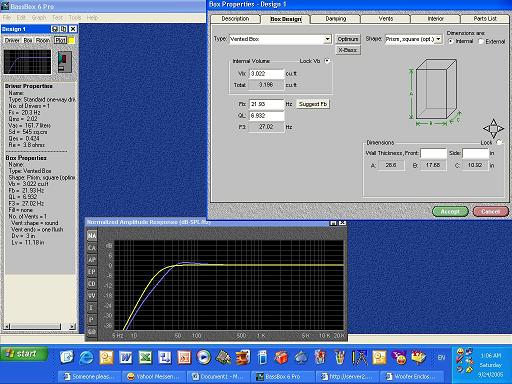The height and width of the screenshot is (384, 512).
Task: Click the EN language indicator
Action: (x=441, y=358)
